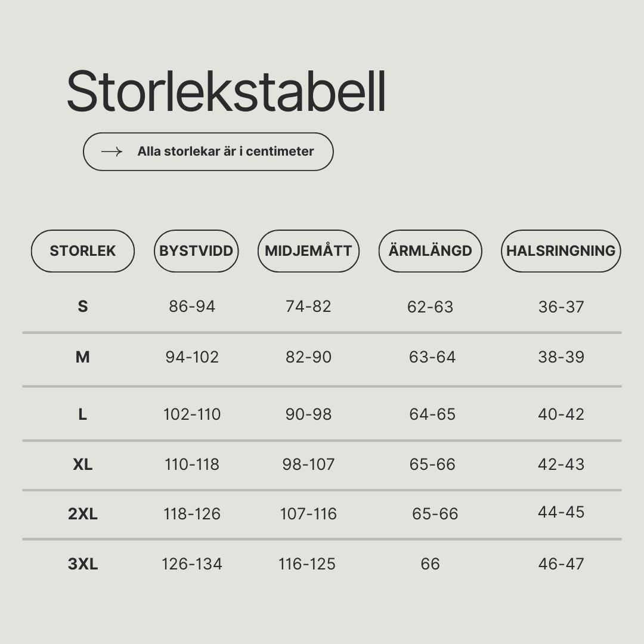Click bust value 118-126 for 2XL

click(192, 514)
